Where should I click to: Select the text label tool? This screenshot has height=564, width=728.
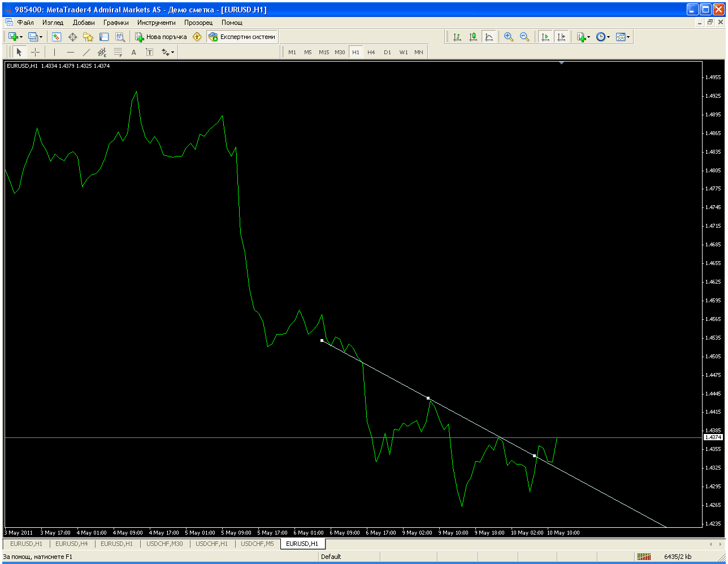point(149,53)
